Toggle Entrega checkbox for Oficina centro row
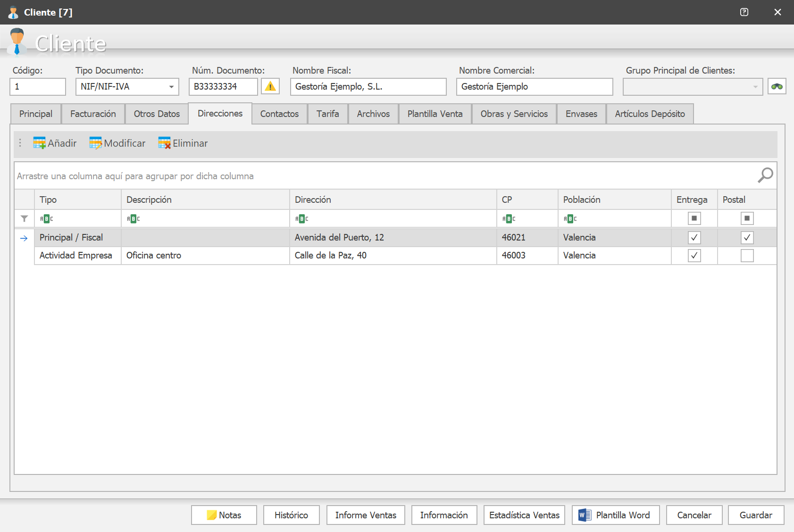Image resolution: width=794 pixels, height=532 pixels. coord(694,256)
